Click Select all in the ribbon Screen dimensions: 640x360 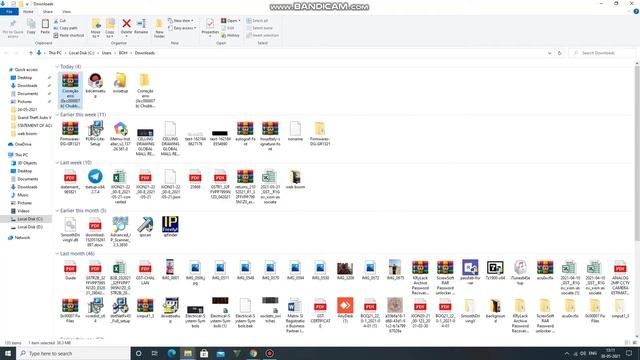pyautogui.click(x=257, y=20)
